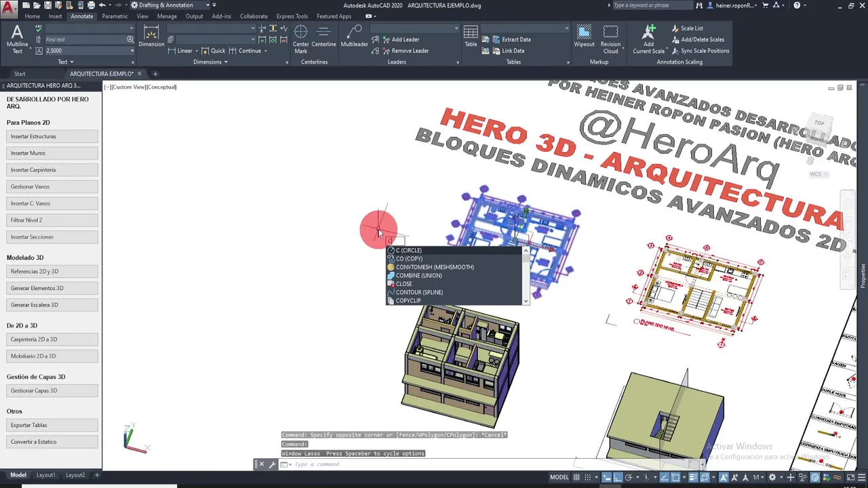
Task: Click Add Current Scale
Action: (649, 39)
